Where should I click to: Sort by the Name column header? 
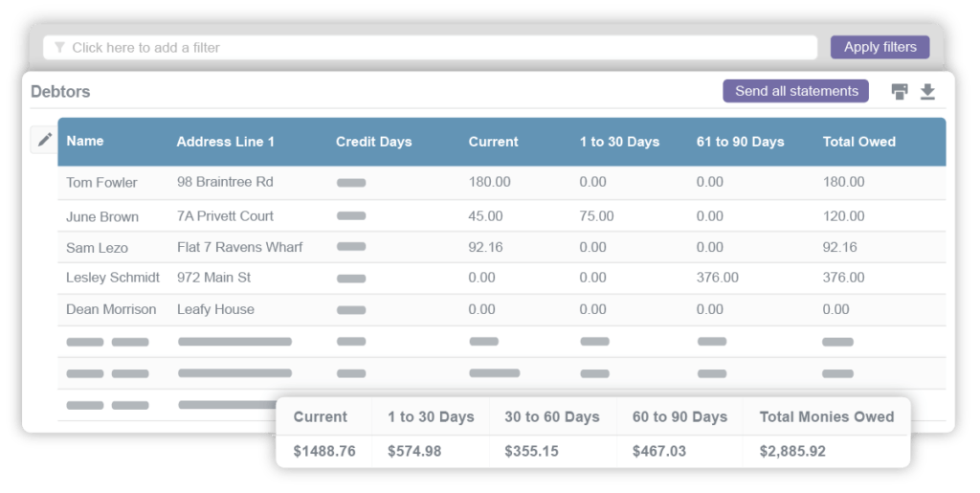(85, 142)
